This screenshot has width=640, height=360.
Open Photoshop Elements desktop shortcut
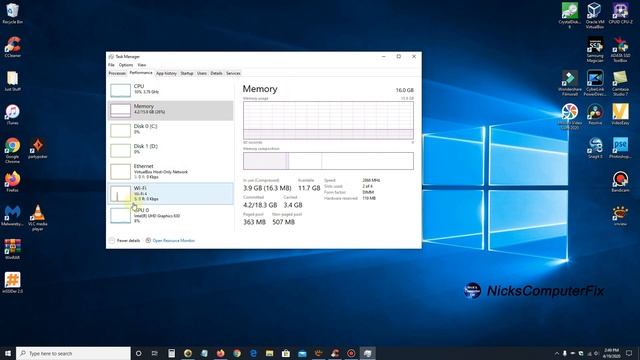620,148
